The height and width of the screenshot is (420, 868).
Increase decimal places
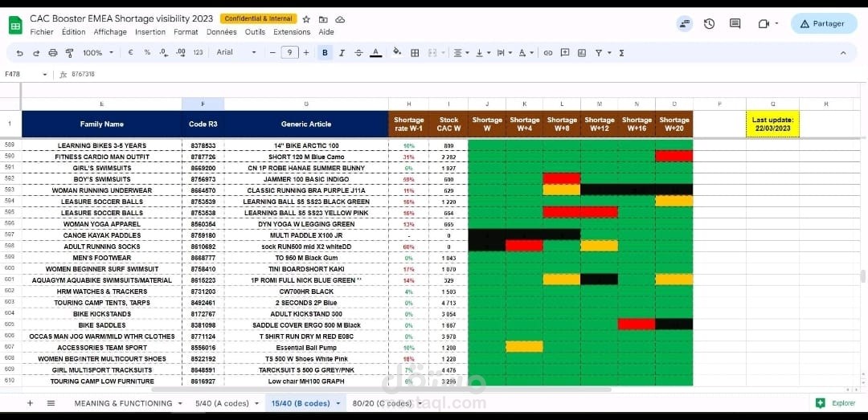coord(181,52)
